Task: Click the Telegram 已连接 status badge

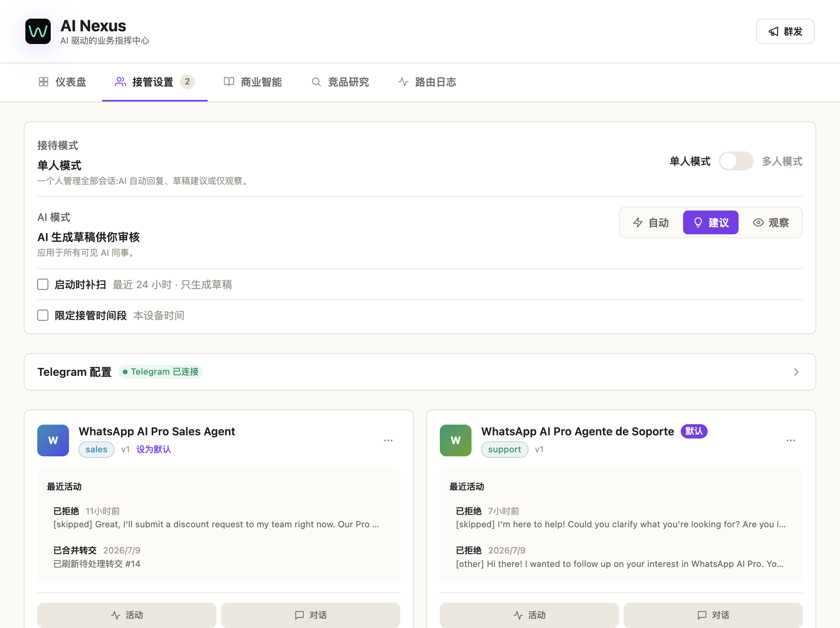Action: click(x=160, y=372)
